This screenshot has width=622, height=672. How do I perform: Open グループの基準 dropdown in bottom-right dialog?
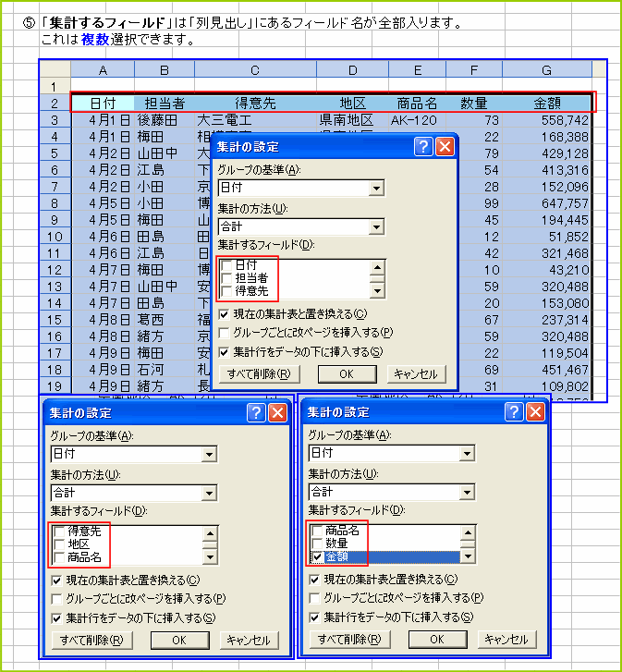[467, 454]
